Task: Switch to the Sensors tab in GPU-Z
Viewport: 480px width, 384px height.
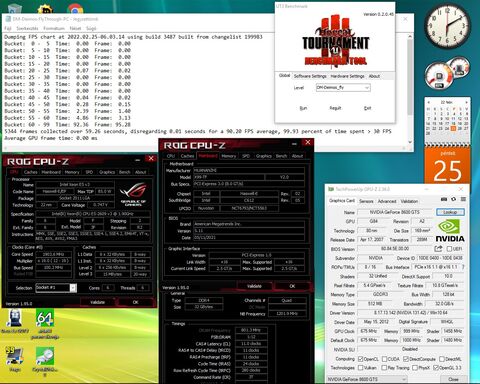Action: coord(366,201)
